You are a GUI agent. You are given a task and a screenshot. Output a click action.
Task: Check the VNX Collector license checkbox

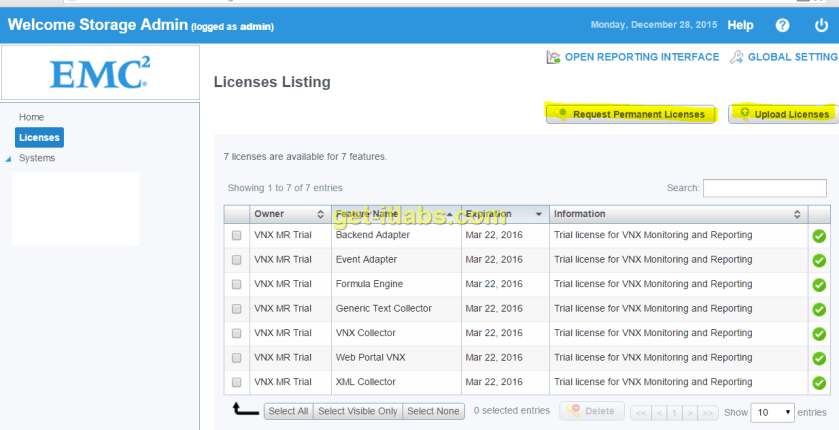click(237, 333)
